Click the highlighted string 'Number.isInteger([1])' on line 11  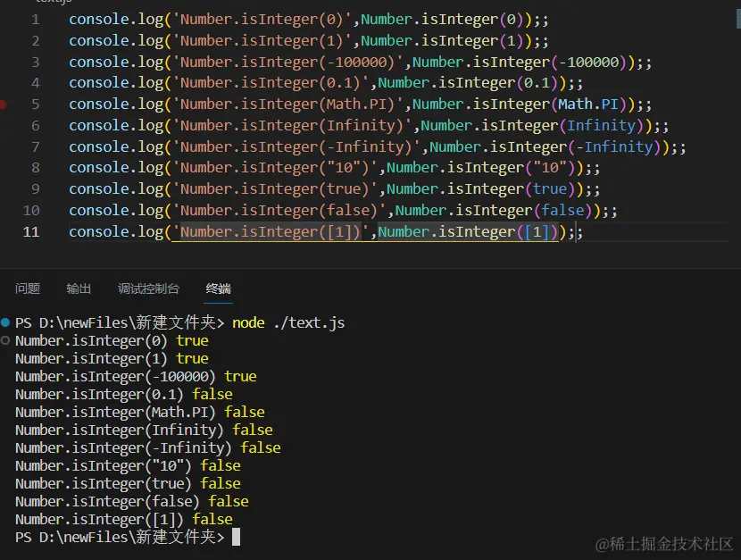pos(270,231)
